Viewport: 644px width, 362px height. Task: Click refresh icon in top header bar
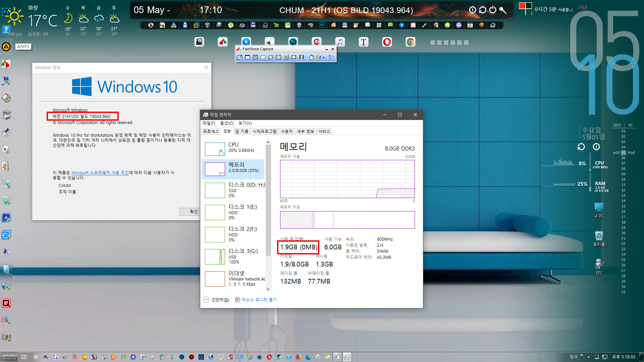click(482, 10)
